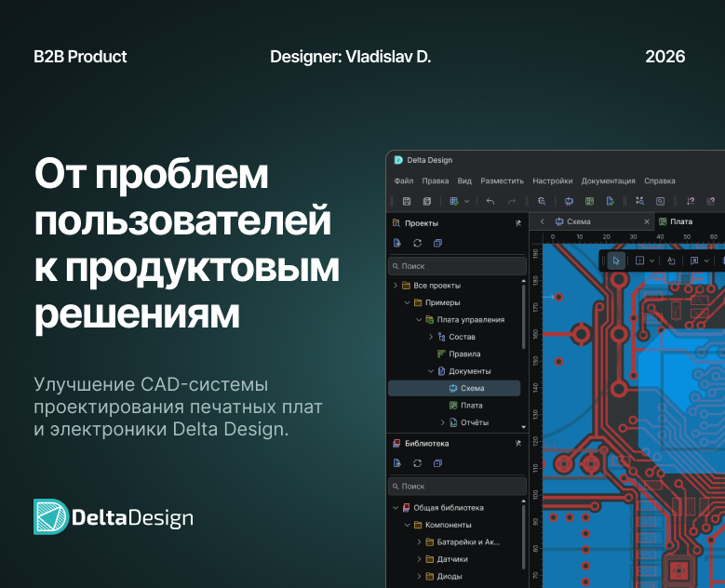Click the Save icon in the main toolbar

click(407, 201)
